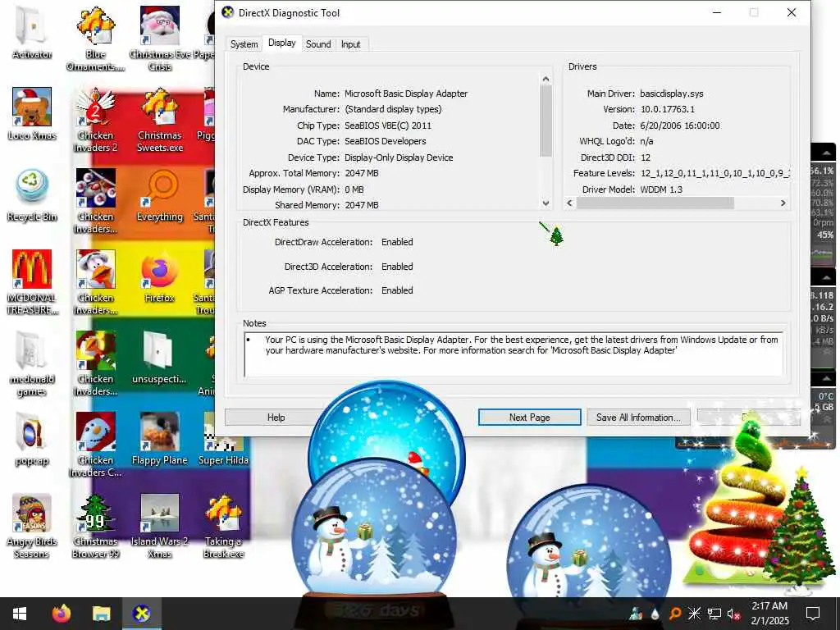
Task: Click the Next Page button
Action: (529, 418)
